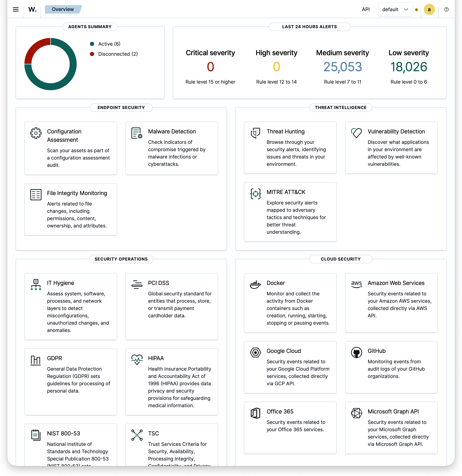Image resolution: width=462 pixels, height=476 pixels.
Task: Click the GitHub octocat icon
Action: pyautogui.click(x=356, y=352)
